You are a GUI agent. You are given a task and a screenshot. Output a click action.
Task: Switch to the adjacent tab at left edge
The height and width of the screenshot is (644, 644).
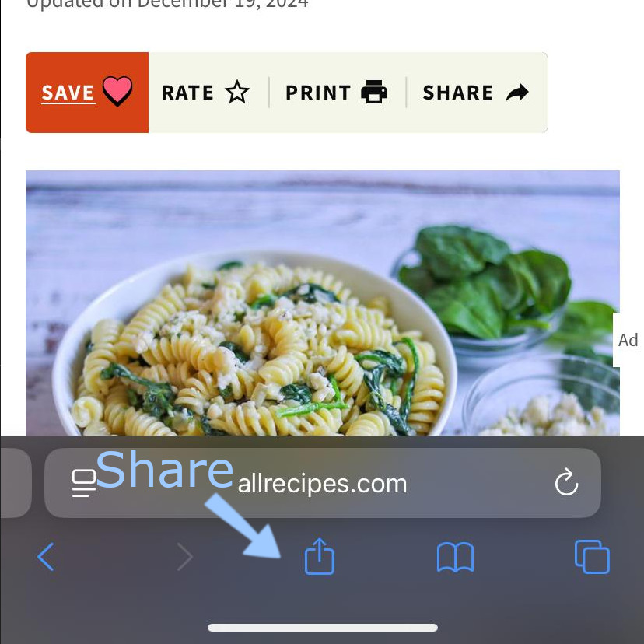click(x=16, y=483)
